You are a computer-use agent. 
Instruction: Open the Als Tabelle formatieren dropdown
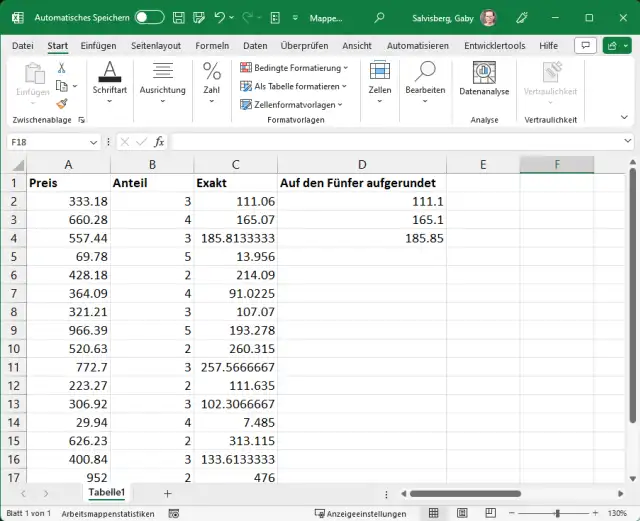294,86
